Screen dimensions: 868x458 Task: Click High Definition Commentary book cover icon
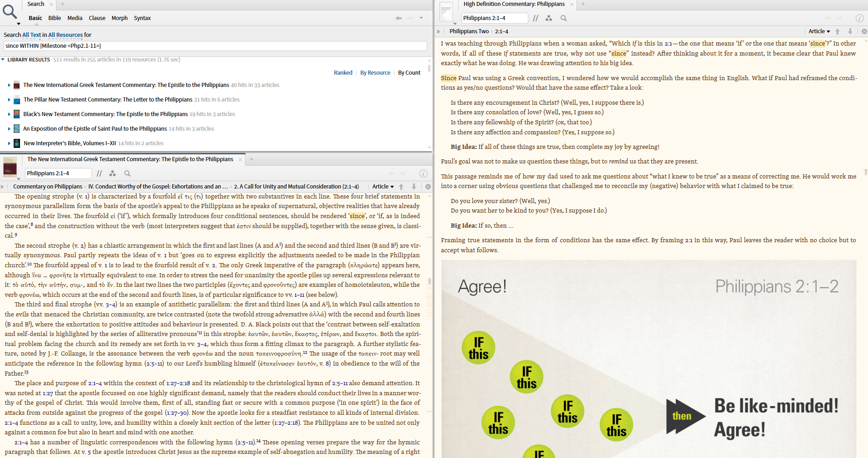[446, 11]
